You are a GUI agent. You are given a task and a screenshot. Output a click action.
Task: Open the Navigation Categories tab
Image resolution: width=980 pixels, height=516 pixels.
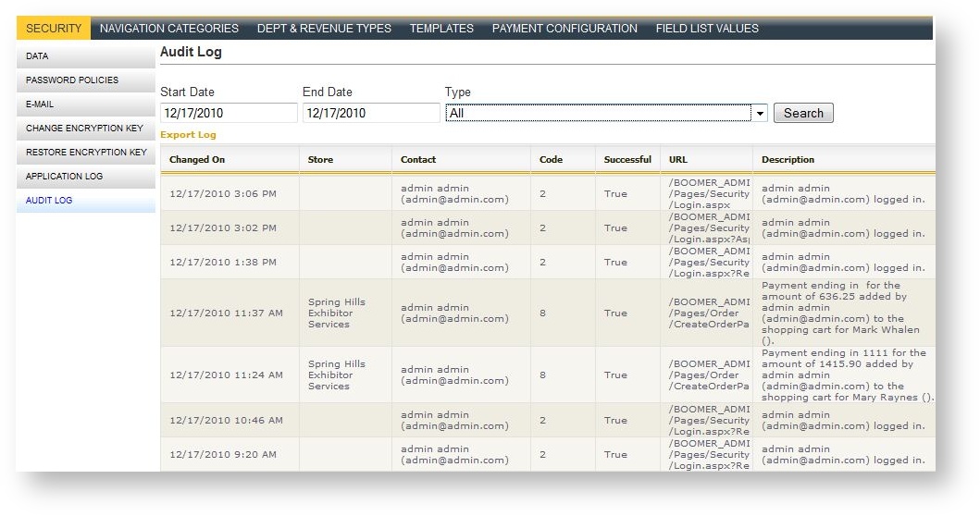coord(169,29)
